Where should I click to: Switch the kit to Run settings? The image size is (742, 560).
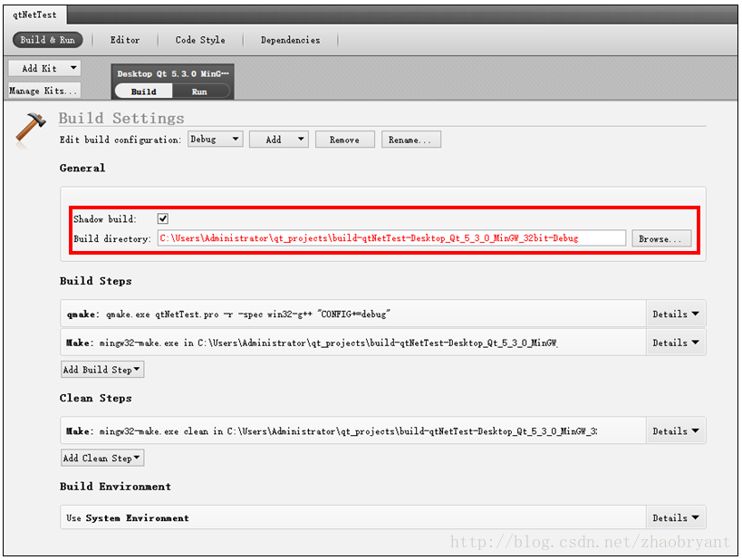(199, 92)
